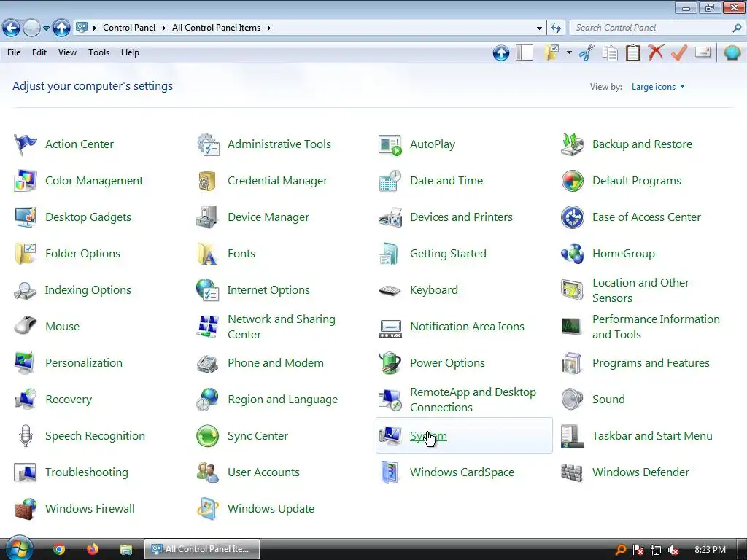Click the Action Center flag icon
This screenshot has width=747, height=560.
click(x=26, y=144)
